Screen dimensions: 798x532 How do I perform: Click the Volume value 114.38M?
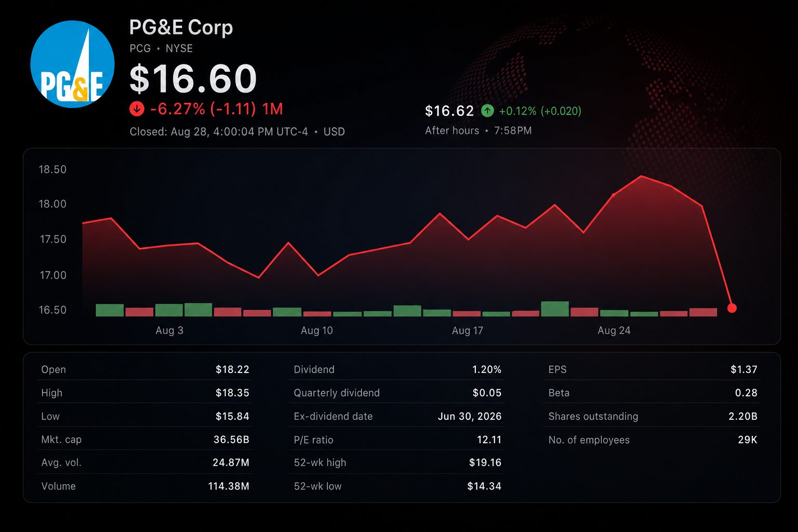[x=229, y=486]
